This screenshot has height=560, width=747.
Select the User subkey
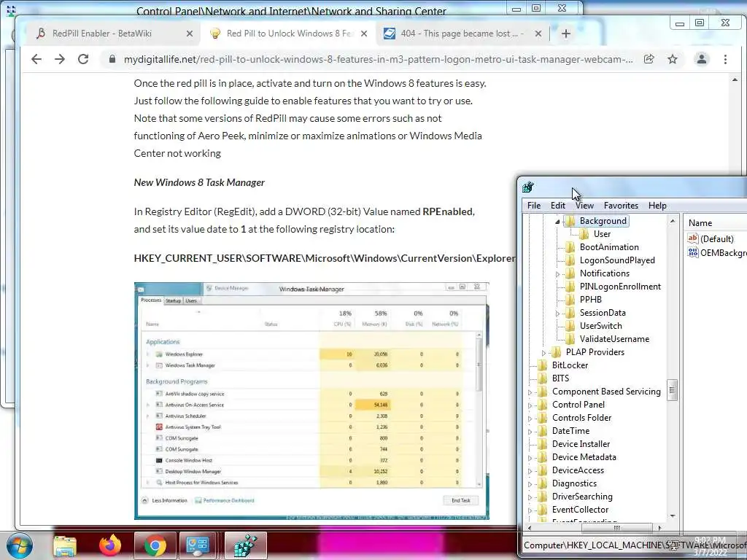coord(602,234)
